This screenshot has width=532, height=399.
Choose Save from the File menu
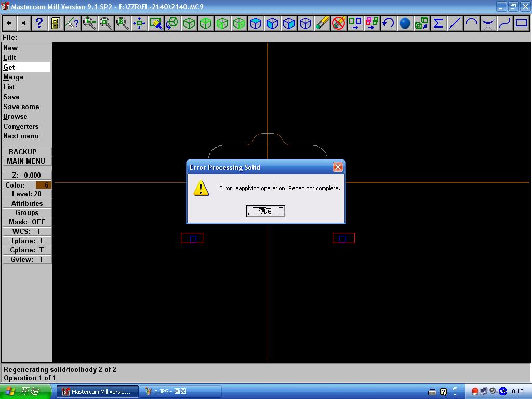coord(11,97)
